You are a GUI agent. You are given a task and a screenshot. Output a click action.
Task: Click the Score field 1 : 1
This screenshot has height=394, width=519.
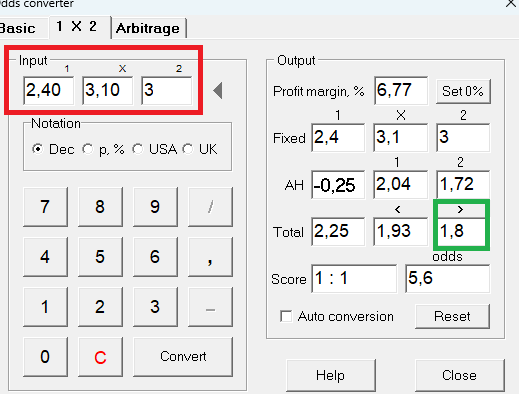[354, 279]
